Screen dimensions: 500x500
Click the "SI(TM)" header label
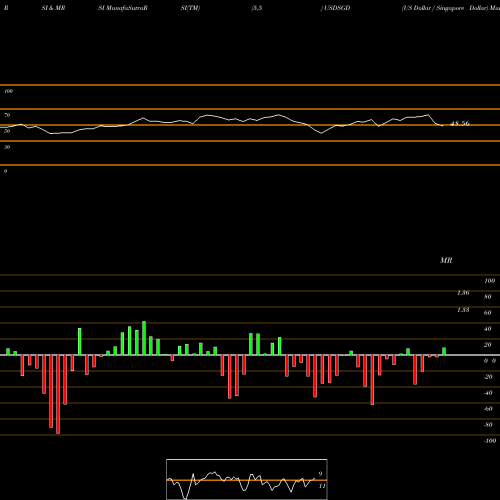click(x=190, y=8)
